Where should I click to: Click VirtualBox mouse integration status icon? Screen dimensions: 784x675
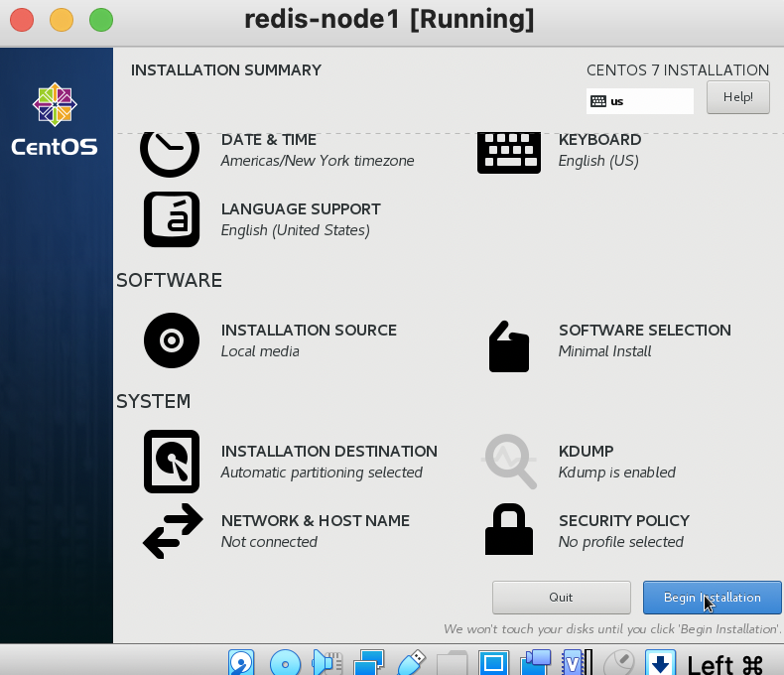(618, 663)
